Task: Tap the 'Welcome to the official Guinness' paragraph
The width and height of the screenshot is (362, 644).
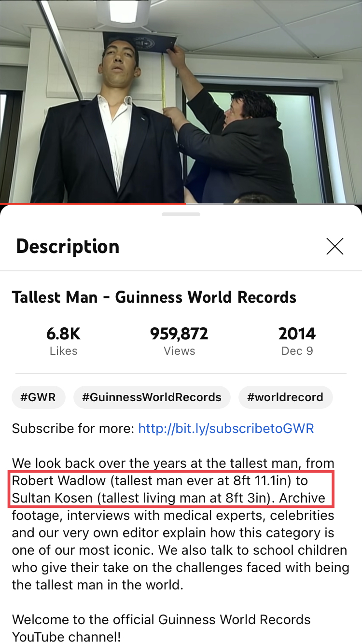Action: pyautogui.click(x=161, y=628)
